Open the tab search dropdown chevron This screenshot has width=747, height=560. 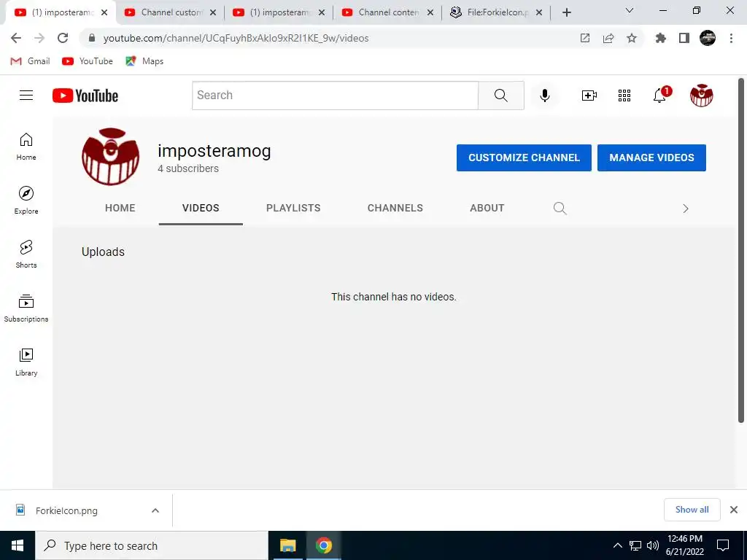click(x=630, y=10)
